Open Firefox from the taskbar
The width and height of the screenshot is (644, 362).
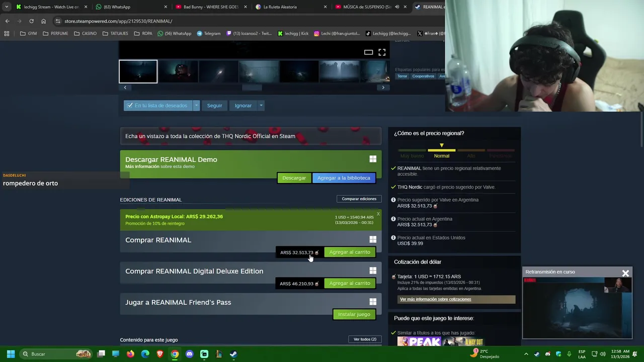tap(131, 354)
